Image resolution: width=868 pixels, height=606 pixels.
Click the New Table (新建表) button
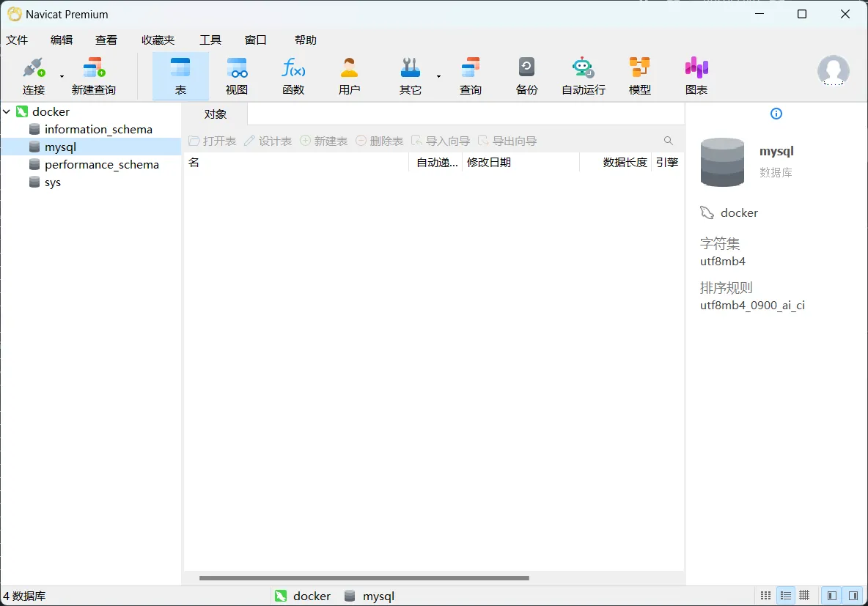point(323,141)
